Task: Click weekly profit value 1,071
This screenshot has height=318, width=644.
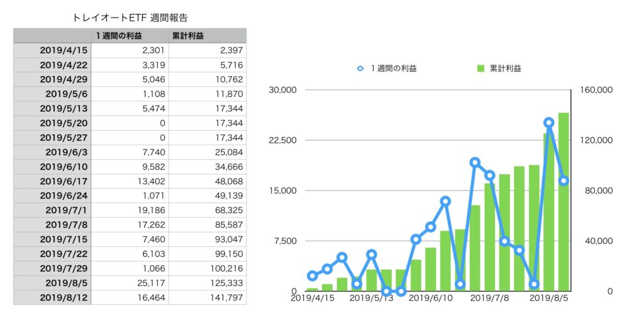Action: pyautogui.click(x=155, y=195)
